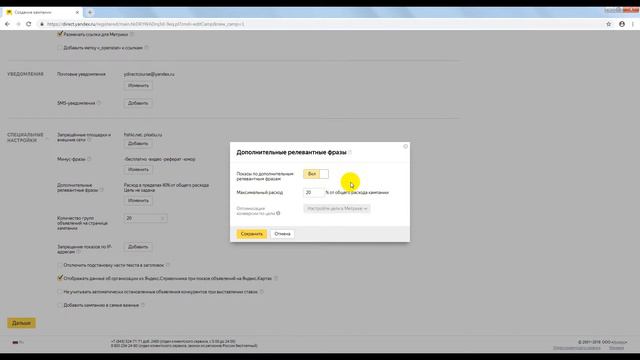This screenshot has width=640, height=360.
Task: Toggle the add _openstat tag checkbox
Action: coord(60,48)
